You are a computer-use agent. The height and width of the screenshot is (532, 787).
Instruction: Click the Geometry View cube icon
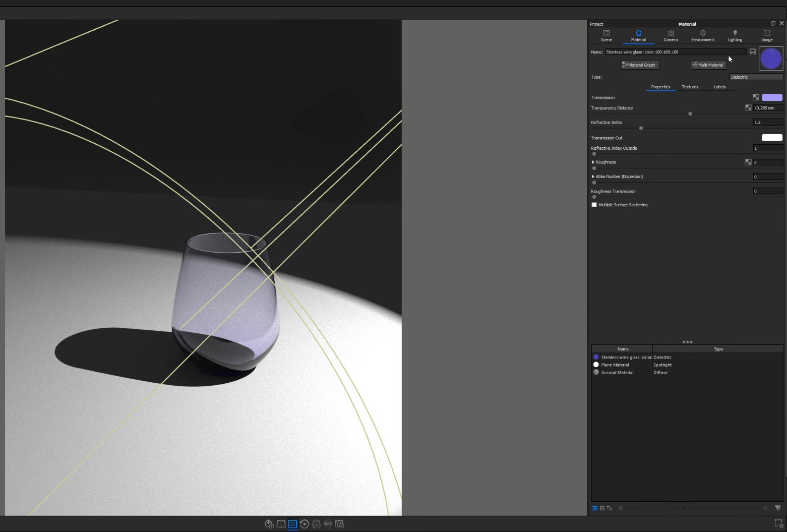point(317,524)
